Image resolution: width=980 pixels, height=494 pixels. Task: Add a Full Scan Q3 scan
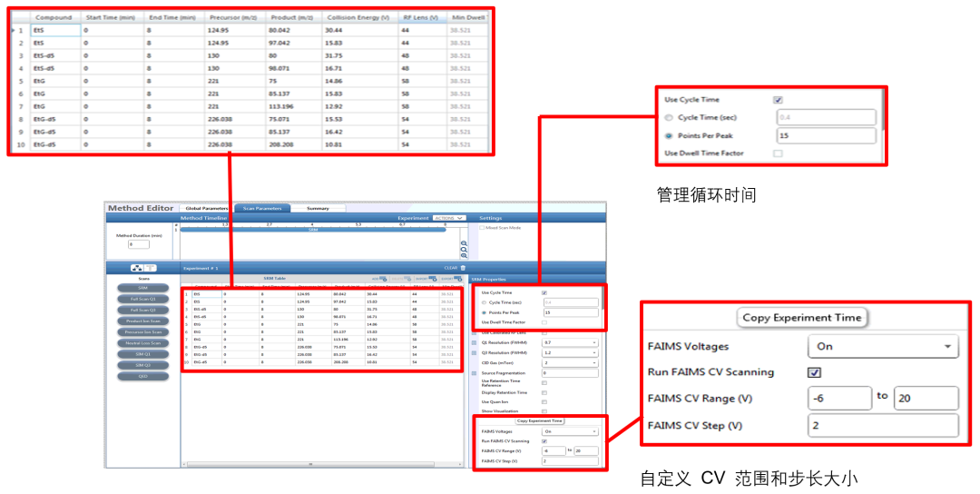tap(143, 311)
